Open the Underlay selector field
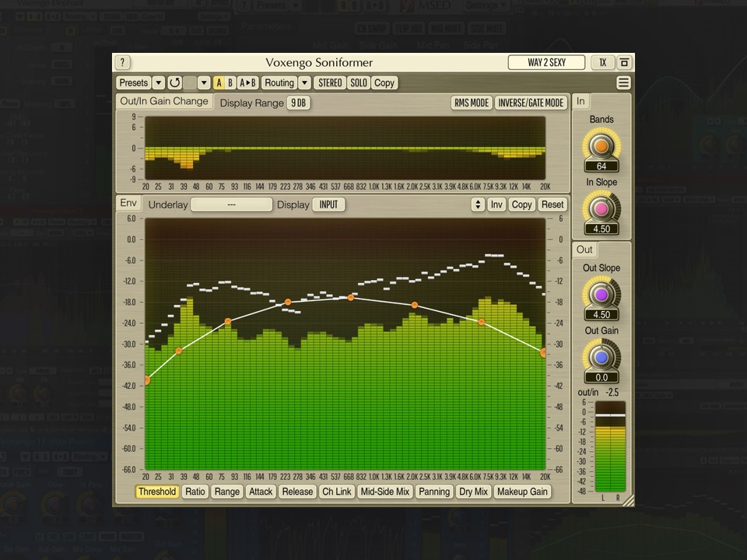747x560 pixels. click(x=232, y=205)
